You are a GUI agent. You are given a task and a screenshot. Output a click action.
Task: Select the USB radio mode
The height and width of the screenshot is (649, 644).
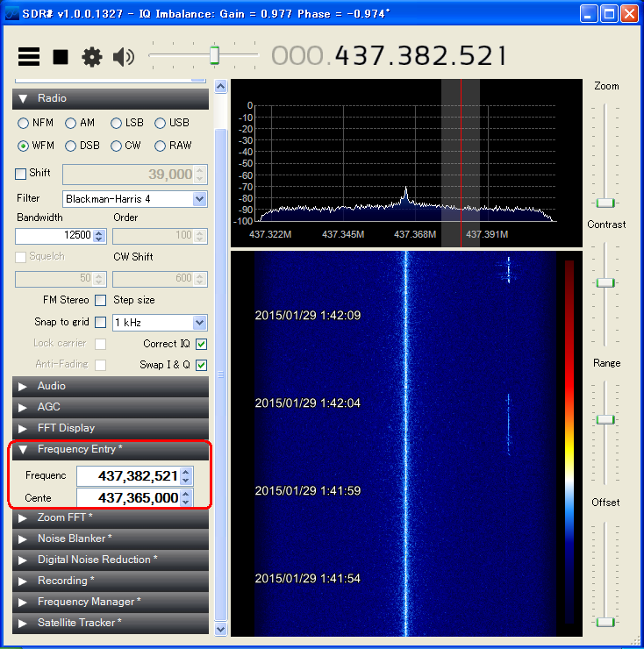tap(160, 124)
